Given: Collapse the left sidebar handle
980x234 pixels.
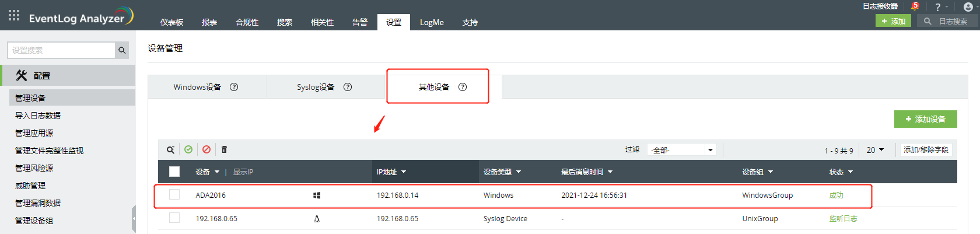Looking at the screenshot, I should pyautogui.click(x=134, y=219).
